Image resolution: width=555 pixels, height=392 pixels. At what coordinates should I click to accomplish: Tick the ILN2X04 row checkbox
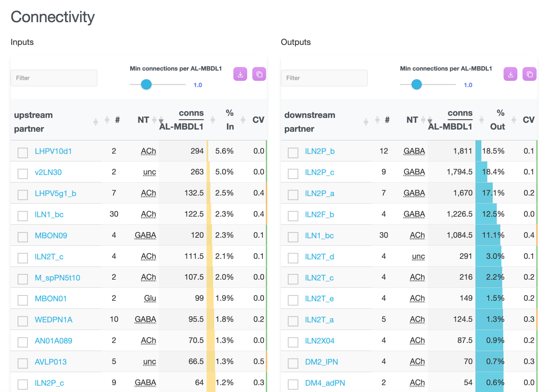[x=293, y=342]
